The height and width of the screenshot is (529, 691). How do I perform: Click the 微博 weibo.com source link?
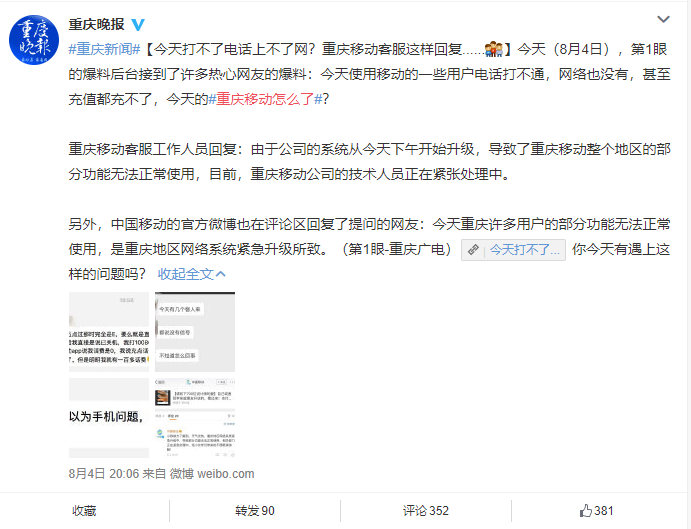coord(212,474)
